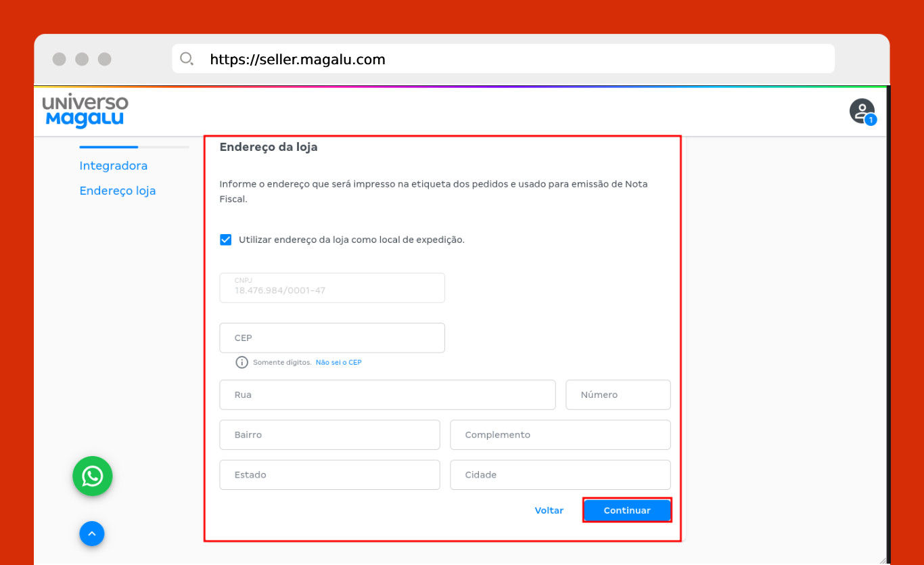The width and height of the screenshot is (924, 565).
Task: Click the Endereço da loja heading
Action: (x=269, y=147)
